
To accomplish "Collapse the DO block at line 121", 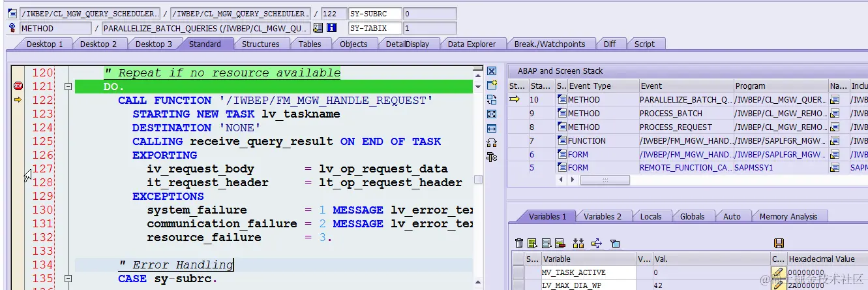I will (67, 86).
